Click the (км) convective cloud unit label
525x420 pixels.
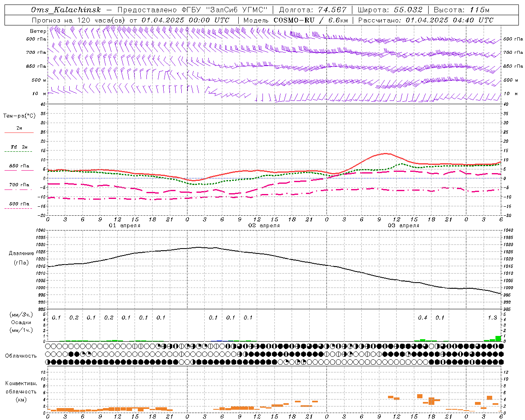[21, 399]
